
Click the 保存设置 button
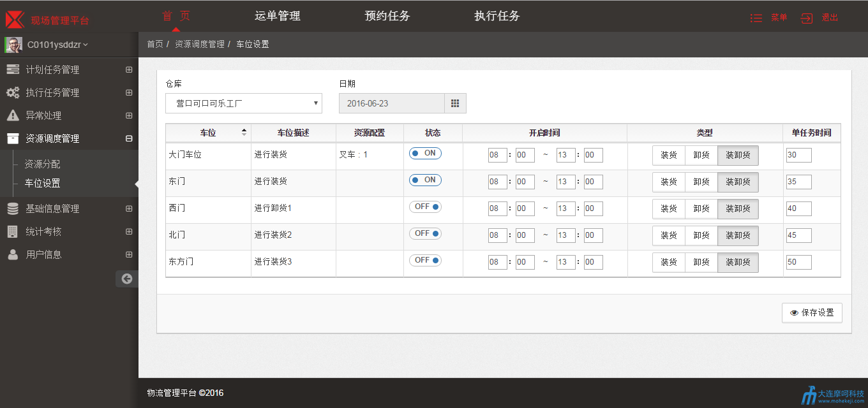click(812, 313)
